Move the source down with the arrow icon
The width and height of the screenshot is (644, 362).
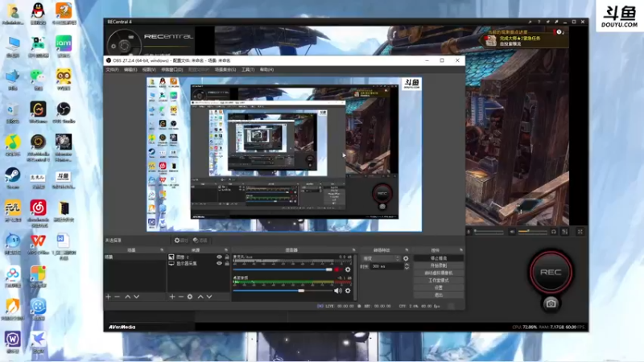click(209, 296)
